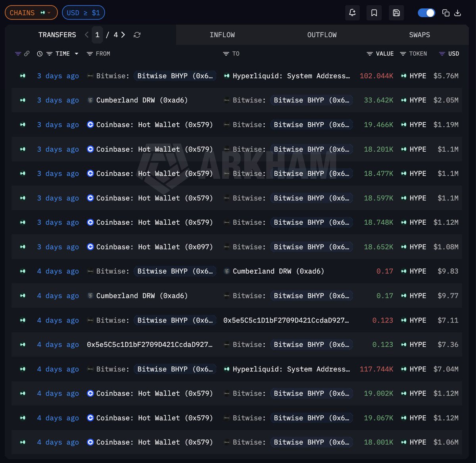The height and width of the screenshot is (463, 476).
Task: Open the TOKEN column filter
Action: coord(403,54)
